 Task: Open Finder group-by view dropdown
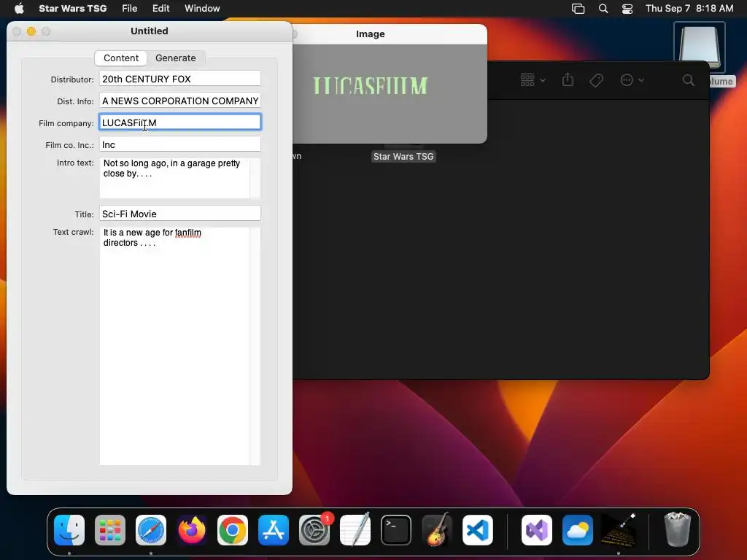click(533, 80)
